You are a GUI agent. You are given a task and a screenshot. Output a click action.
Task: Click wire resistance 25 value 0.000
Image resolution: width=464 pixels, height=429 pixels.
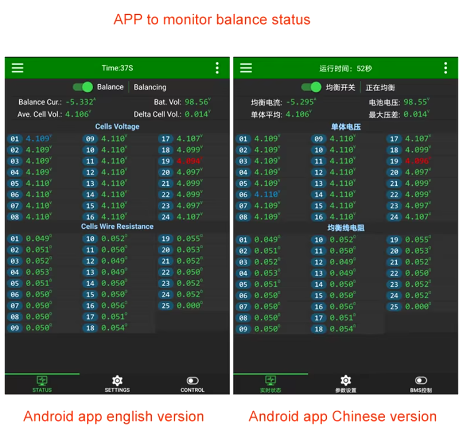189,306
